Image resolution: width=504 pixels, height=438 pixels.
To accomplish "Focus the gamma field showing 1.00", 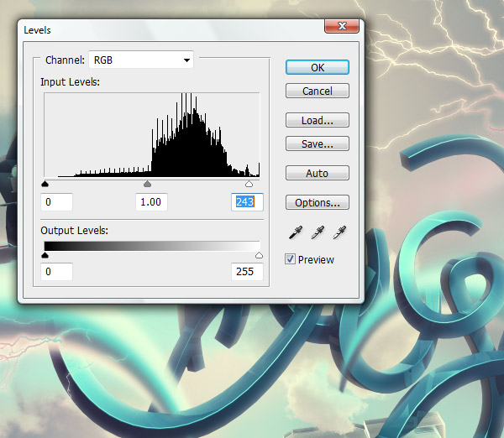I will click(x=151, y=202).
